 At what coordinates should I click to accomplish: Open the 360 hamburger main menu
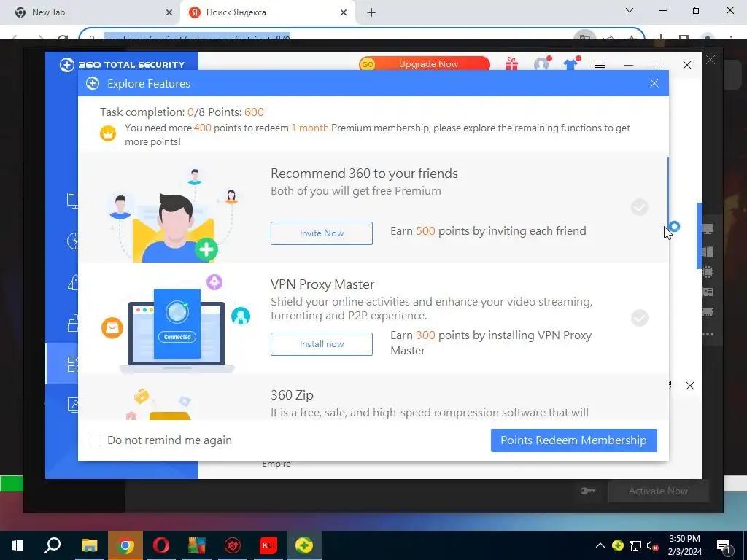pos(600,65)
